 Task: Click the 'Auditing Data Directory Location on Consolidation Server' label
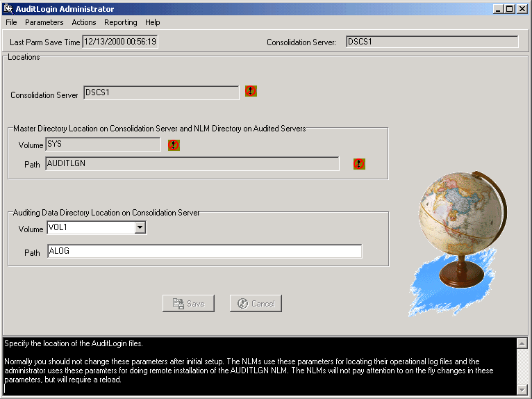pos(106,213)
